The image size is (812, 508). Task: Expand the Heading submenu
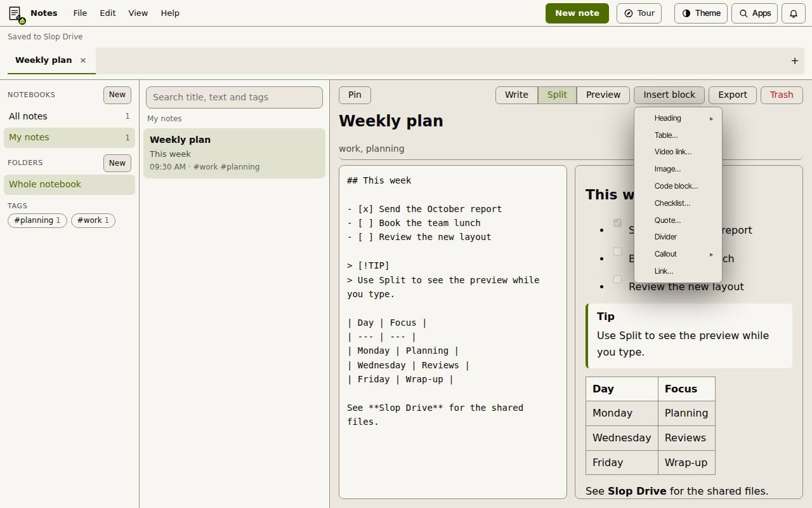coord(678,118)
